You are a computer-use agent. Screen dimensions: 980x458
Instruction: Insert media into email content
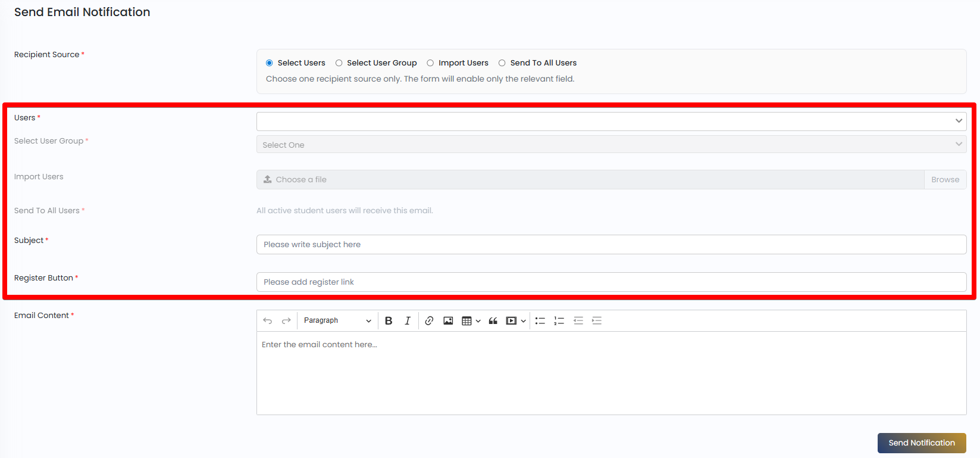511,320
